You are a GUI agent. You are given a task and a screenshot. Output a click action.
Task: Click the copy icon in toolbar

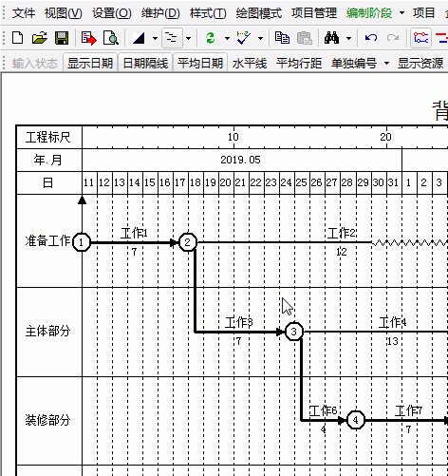click(x=282, y=38)
